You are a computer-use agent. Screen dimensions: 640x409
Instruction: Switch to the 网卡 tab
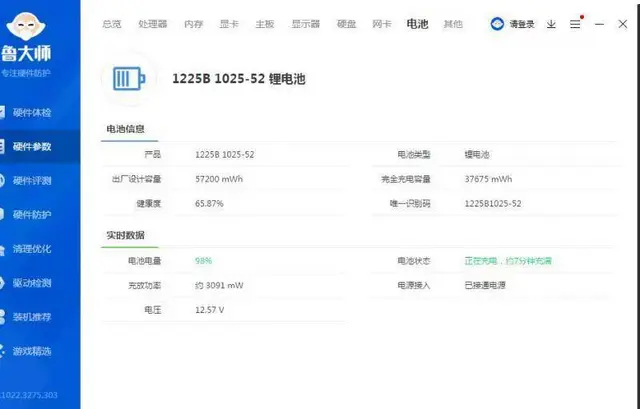(x=382, y=24)
